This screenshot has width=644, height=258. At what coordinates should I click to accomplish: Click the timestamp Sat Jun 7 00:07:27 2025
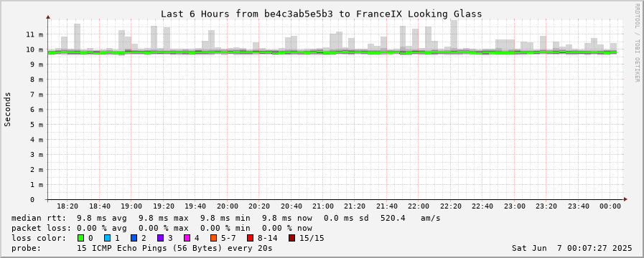(x=572, y=248)
